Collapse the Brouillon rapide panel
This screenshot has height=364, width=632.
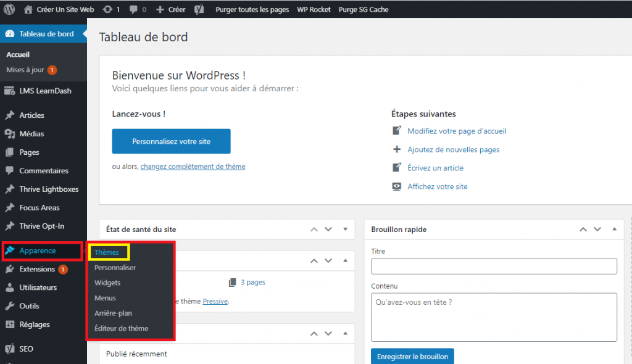point(614,229)
